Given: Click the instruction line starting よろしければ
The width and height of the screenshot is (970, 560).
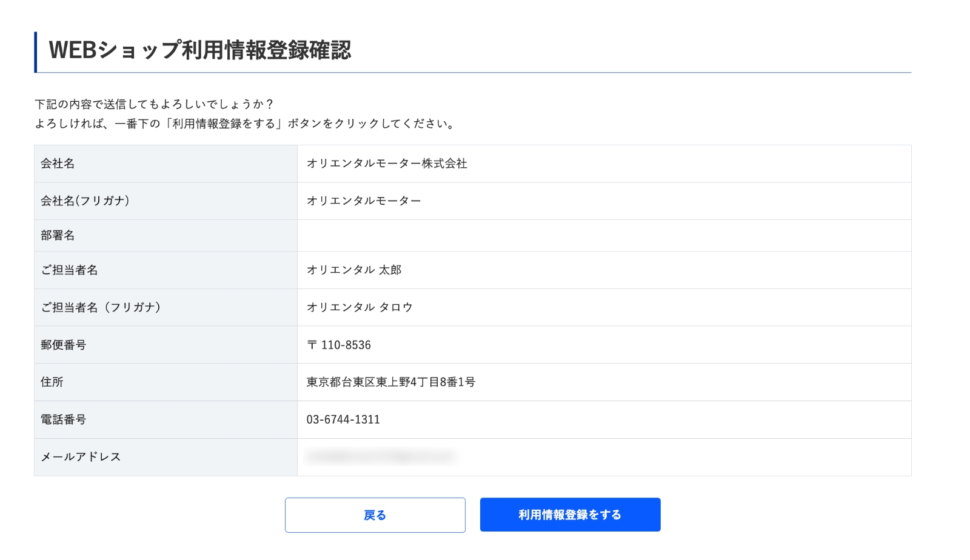Looking at the screenshot, I should pyautogui.click(x=245, y=124).
